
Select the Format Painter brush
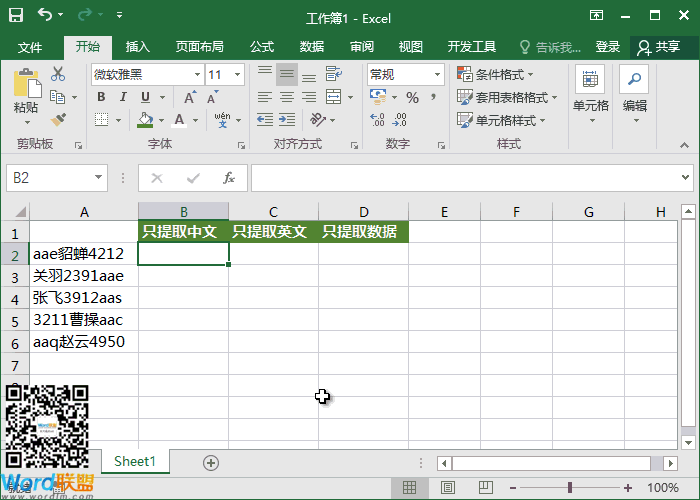(58, 120)
